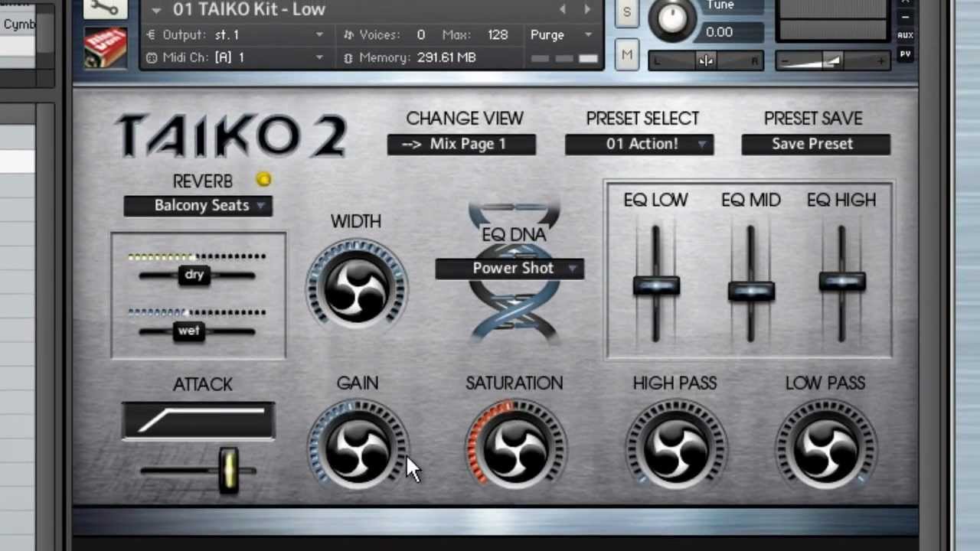
Task: Click the EQ LOW fader
Action: [x=656, y=286]
